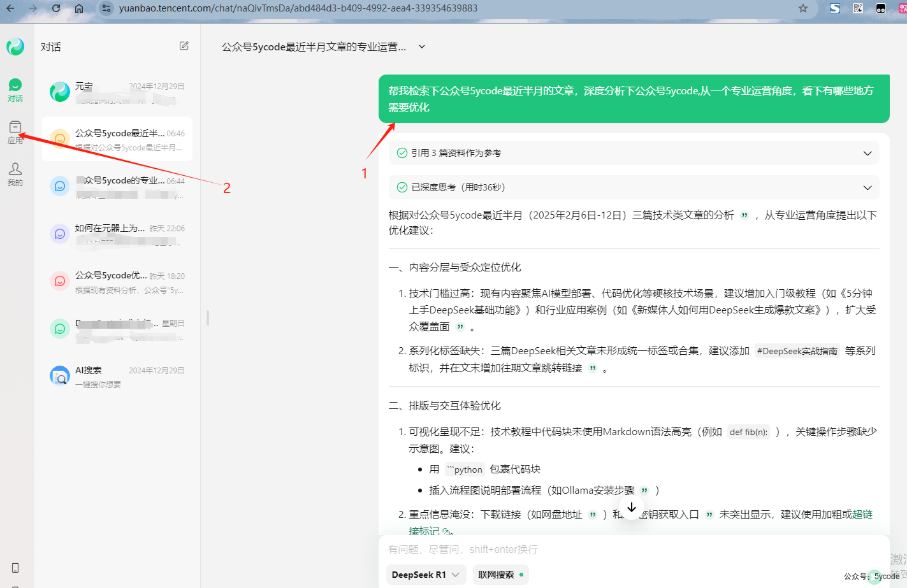Screen dimensions: 907x588
Task: Click the sidebar collapse handle
Action: coord(208,317)
